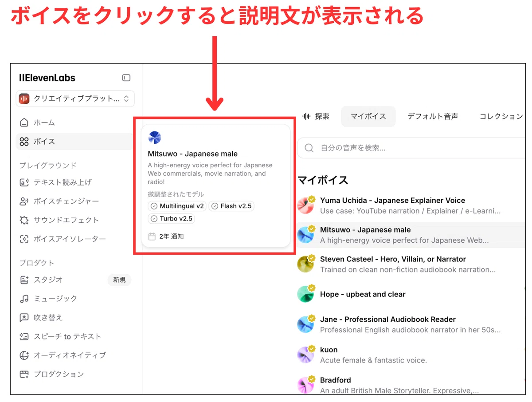Screen dimensions: 532x402
Task: Open スピーチ to テキスト in the sidebar
Action: [75, 336]
